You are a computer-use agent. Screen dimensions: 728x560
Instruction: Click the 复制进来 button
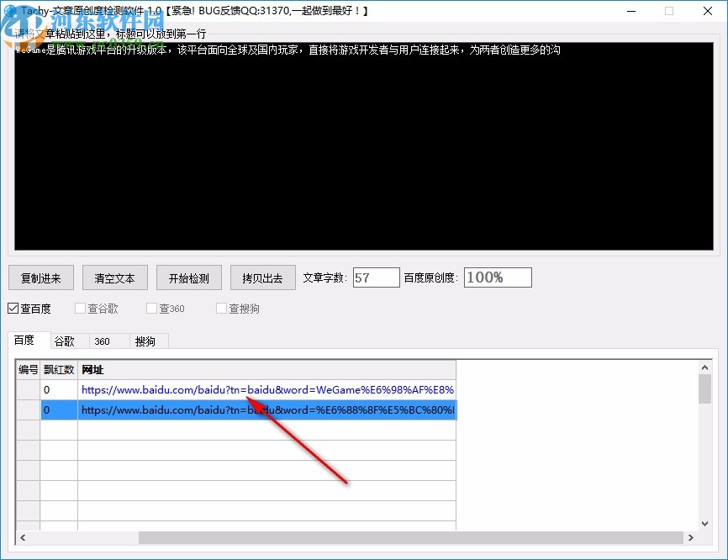tap(41, 277)
